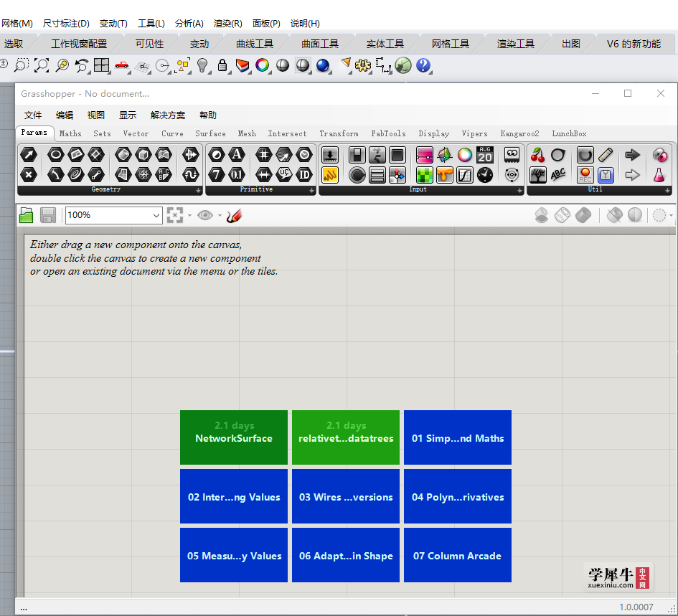Open the Rhino help question mark icon
The width and height of the screenshot is (678, 616).
point(423,65)
